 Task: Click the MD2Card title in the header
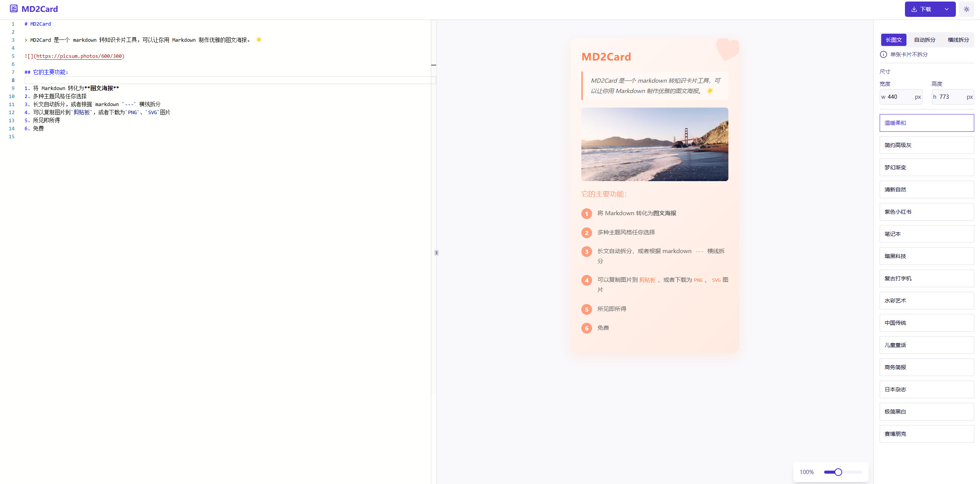pos(39,9)
